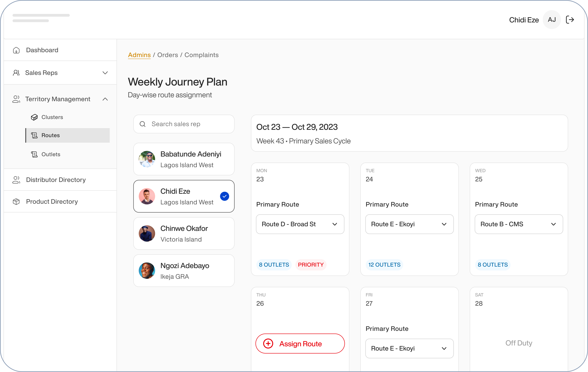Click the WED 25 day label
The width and height of the screenshot is (588, 372).
480,175
